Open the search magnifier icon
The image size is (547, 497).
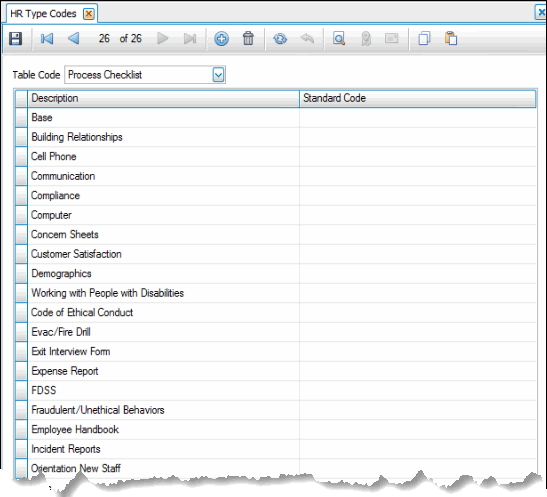click(339, 38)
